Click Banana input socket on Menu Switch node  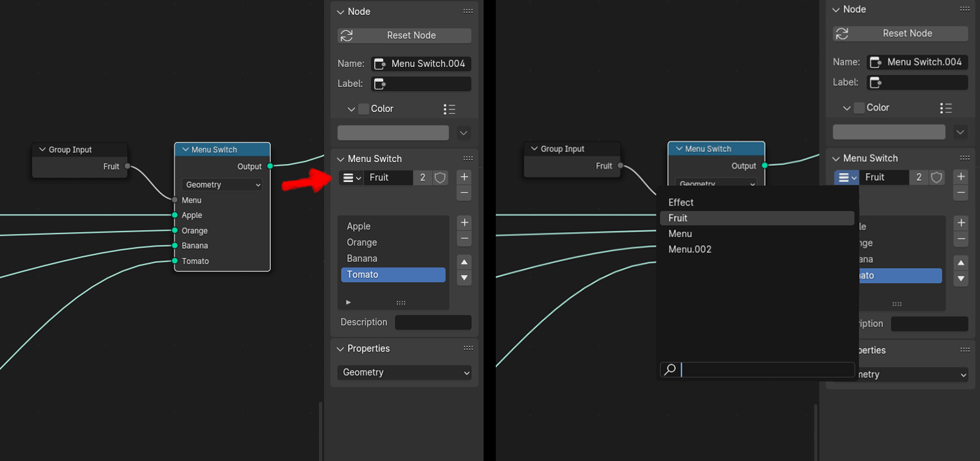[x=175, y=246]
